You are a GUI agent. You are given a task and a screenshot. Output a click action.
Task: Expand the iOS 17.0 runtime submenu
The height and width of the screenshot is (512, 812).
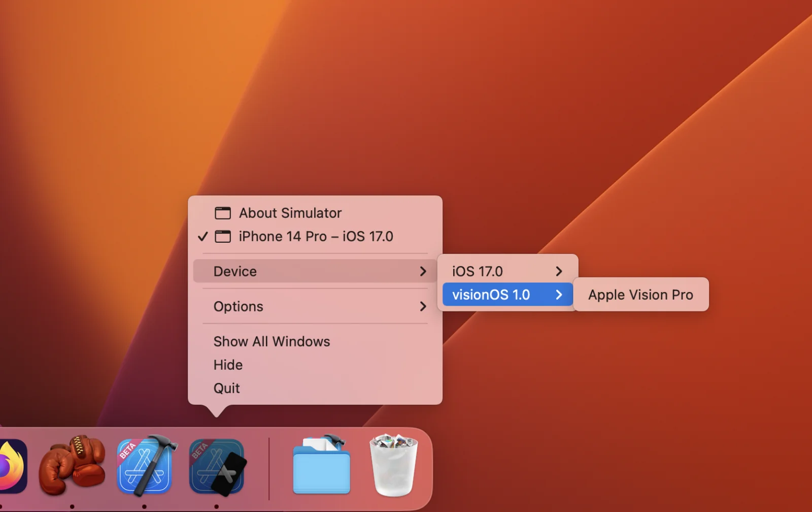(507, 271)
